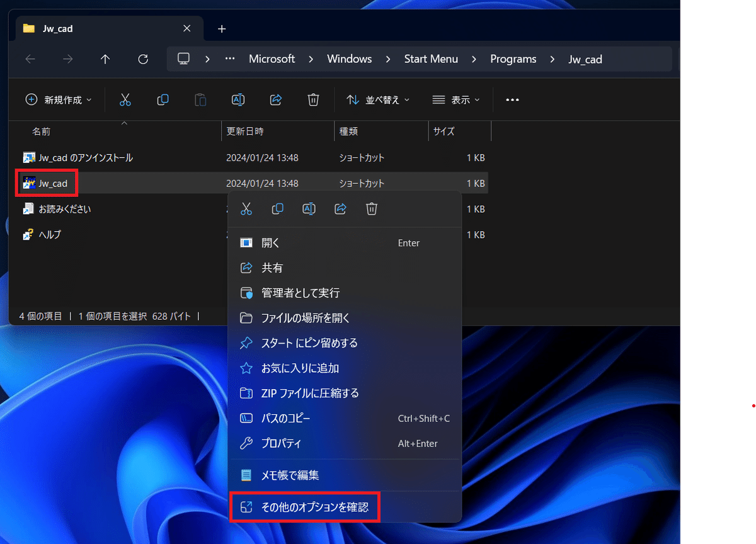
Task: Select the ヘルプ file name
Action: coord(50,234)
